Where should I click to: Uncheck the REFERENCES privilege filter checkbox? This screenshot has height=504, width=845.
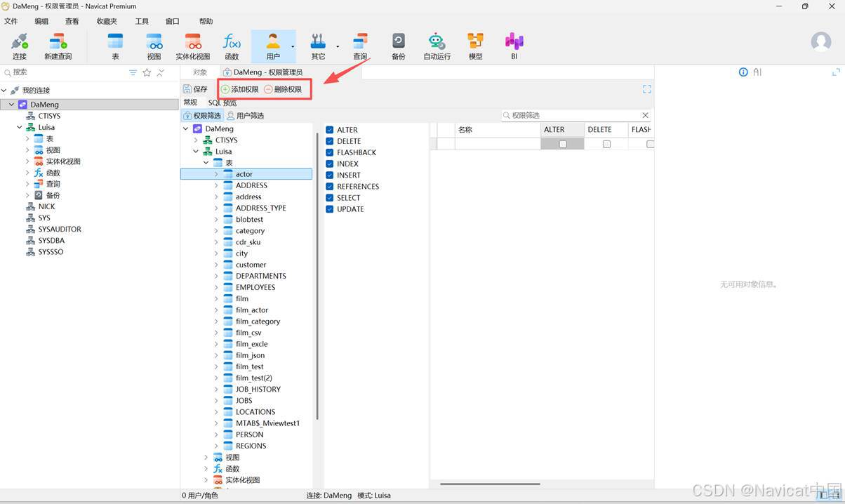[329, 186]
